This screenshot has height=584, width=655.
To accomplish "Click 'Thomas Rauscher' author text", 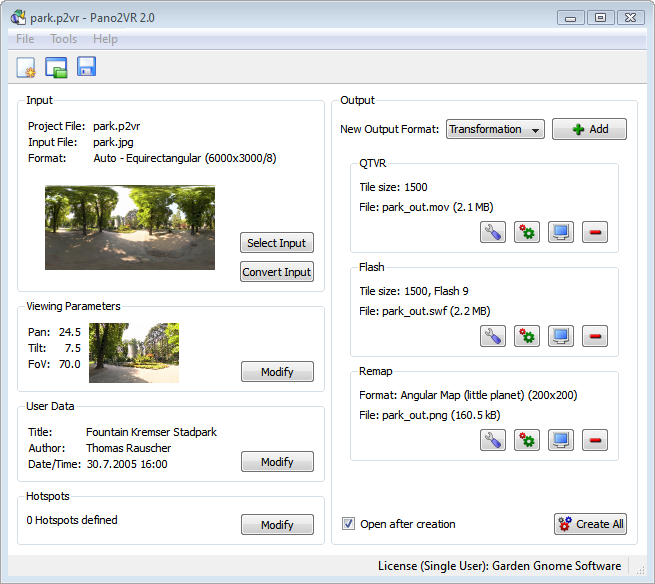I will tap(129, 448).
